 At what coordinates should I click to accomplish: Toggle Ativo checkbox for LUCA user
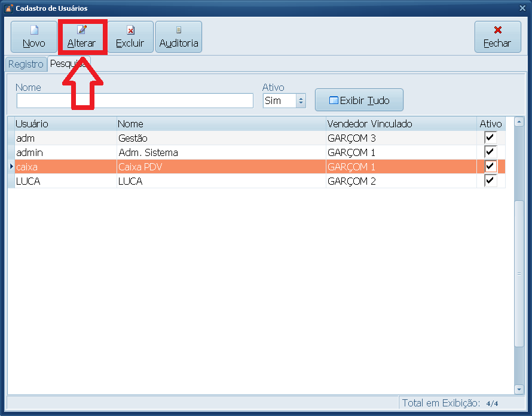(x=491, y=181)
